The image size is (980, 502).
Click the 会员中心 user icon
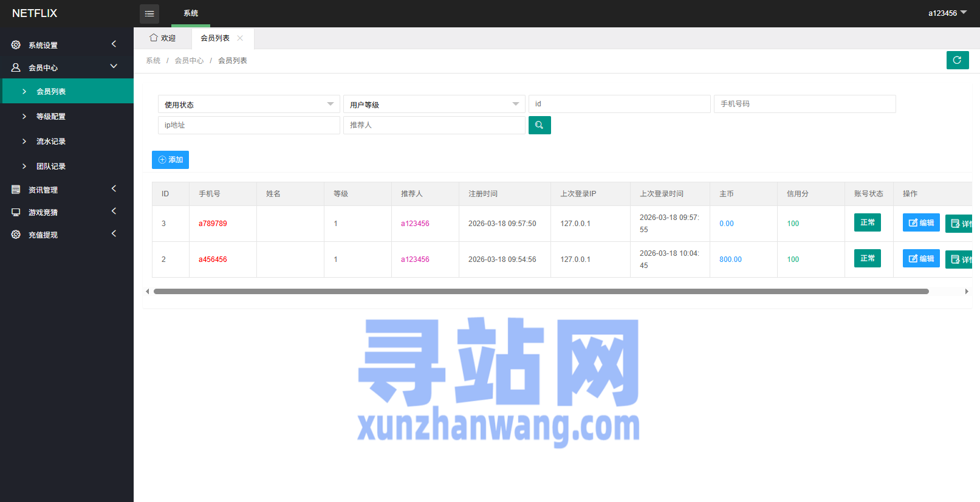pos(16,67)
